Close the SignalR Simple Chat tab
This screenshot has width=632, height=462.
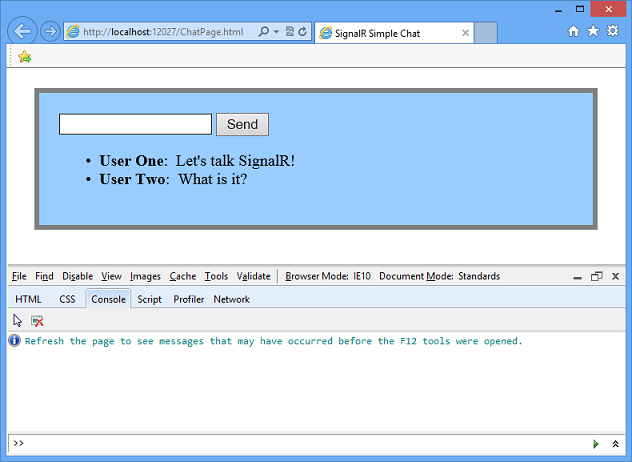(x=465, y=33)
